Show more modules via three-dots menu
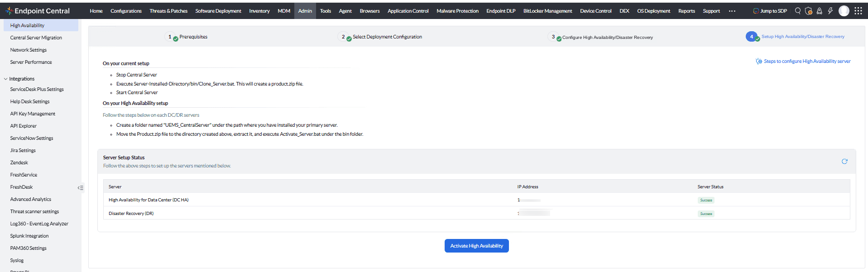This screenshot has height=272, width=868. [732, 11]
